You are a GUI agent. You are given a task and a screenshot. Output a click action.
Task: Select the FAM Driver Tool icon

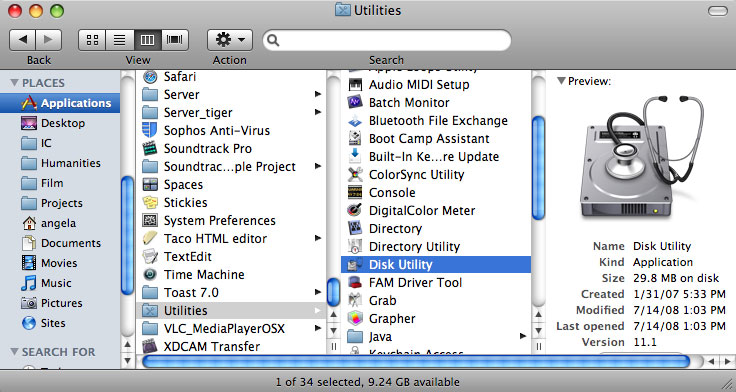coord(355,283)
